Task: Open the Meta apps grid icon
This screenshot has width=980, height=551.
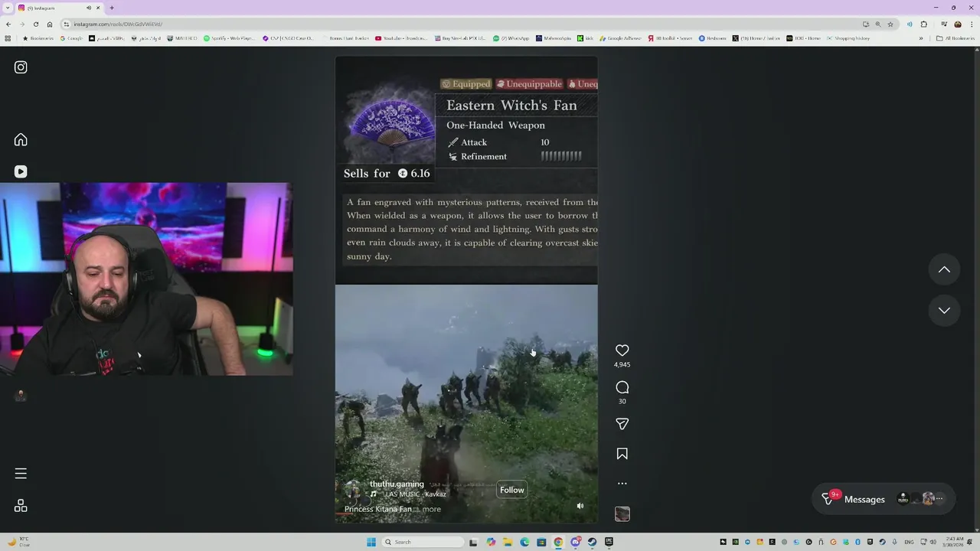Action: [21, 506]
